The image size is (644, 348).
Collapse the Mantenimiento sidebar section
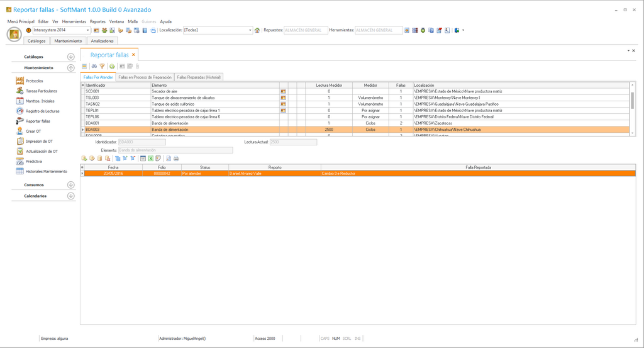pyautogui.click(x=70, y=68)
